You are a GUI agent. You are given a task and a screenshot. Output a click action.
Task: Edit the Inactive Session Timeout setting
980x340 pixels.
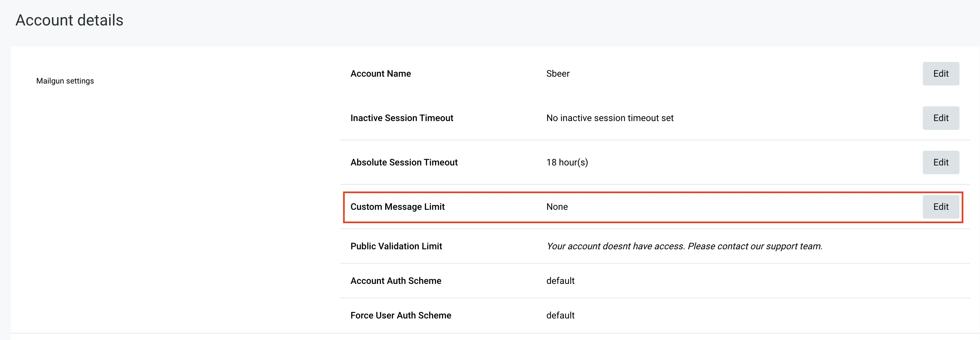[940, 118]
